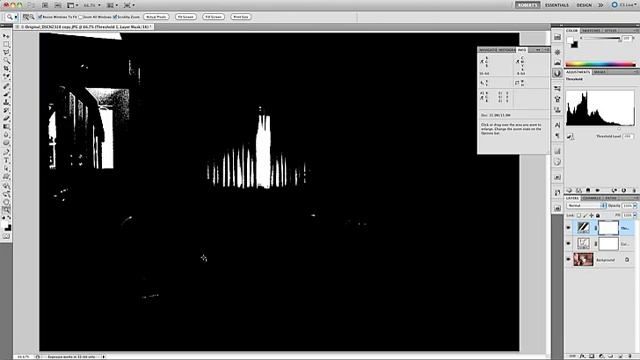Hide the Background layer visibility eye

(x=569, y=259)
